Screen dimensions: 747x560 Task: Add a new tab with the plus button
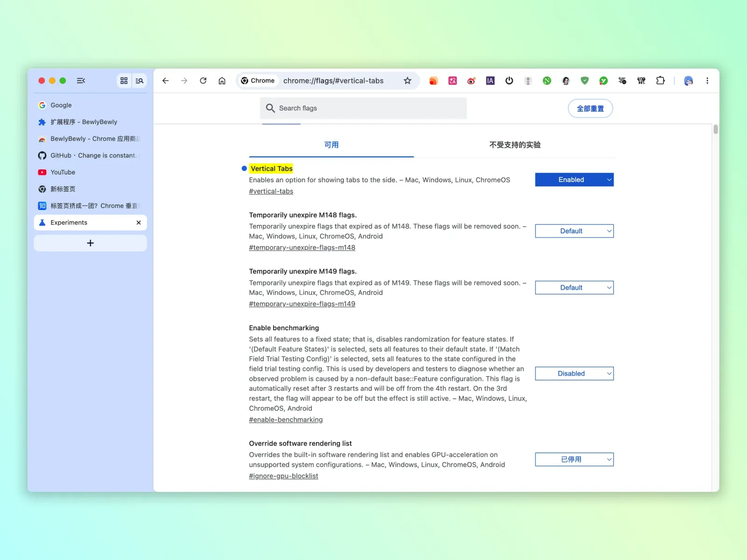point(90,243)
